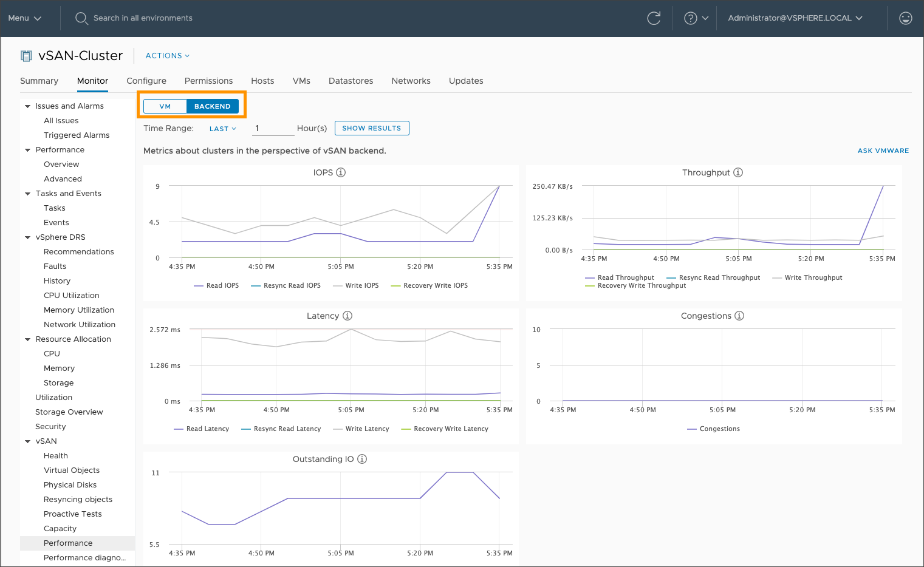Click the SHOW RESULTS button

tap(372, 128)
